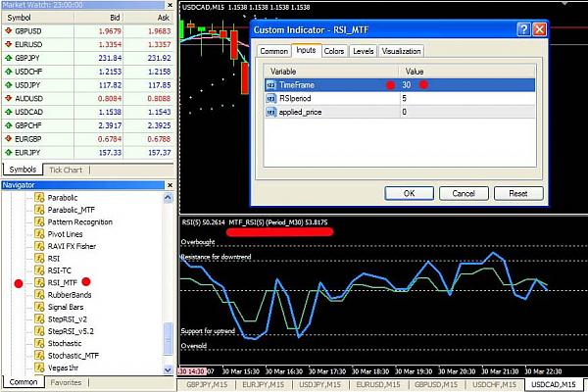Select the RSIperiod value 5 cell
This screenshot has width=588, height=392.
click(x=467, y=99)
